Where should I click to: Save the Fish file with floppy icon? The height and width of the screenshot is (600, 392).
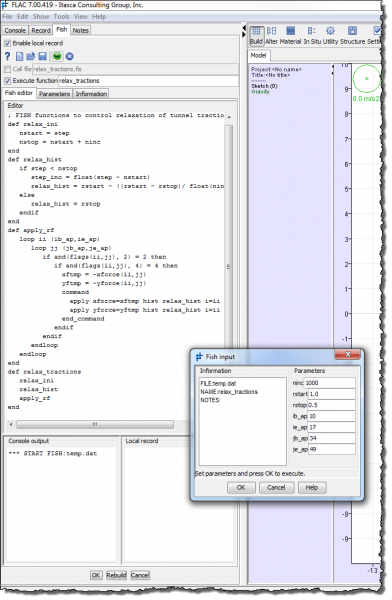[42, 56]
